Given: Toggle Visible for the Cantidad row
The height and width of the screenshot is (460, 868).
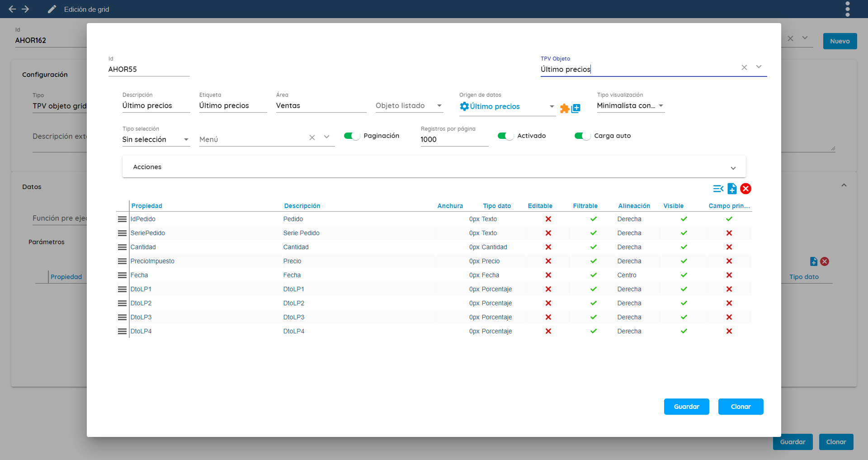Looking at the screenshot, I should point(684,247).
